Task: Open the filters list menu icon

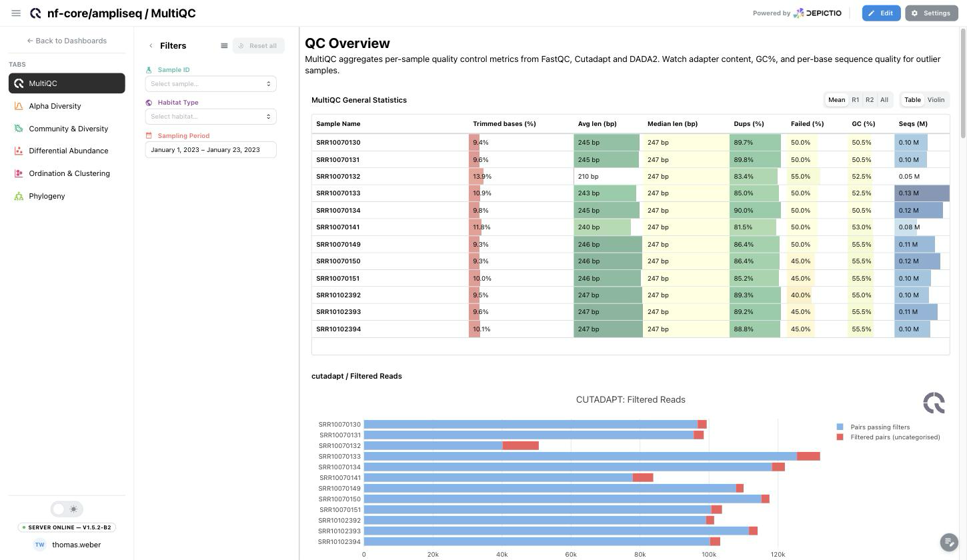Action: tap(224, 46)
